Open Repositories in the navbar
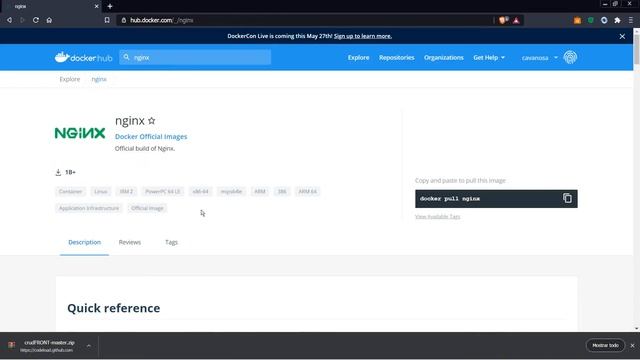 click(x=396, y=58)
